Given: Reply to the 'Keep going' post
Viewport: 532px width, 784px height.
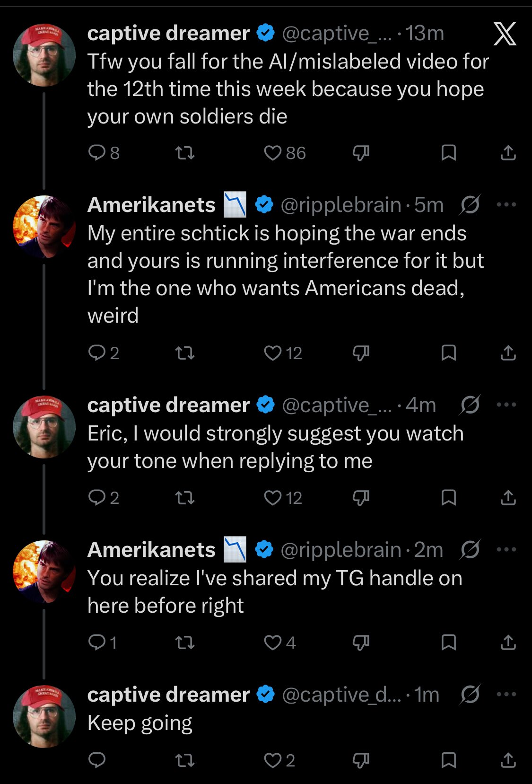Looking at the screenshot, I should pos(97,760).
